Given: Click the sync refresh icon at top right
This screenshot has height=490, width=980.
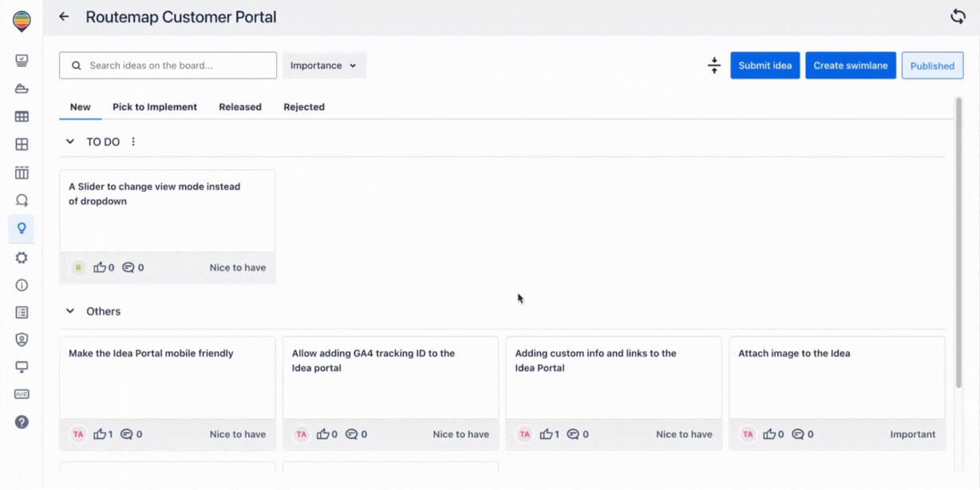Looking at the screenshot, I should tap(958, 17).
